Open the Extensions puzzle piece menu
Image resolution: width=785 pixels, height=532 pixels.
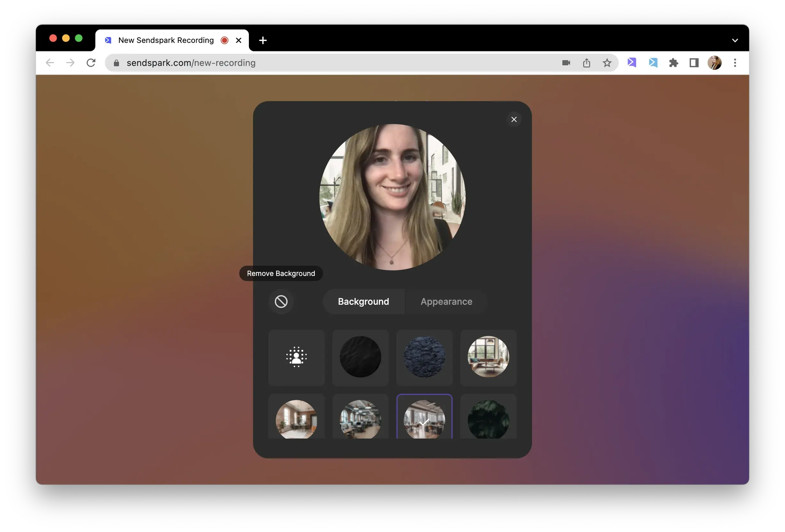(x=674, y=63)
